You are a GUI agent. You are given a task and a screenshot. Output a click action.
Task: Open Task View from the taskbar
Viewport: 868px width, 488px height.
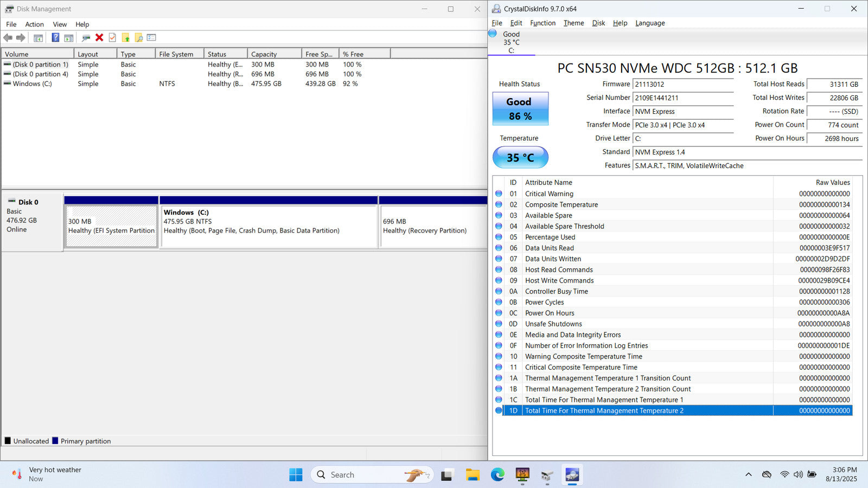coord(446,475)
